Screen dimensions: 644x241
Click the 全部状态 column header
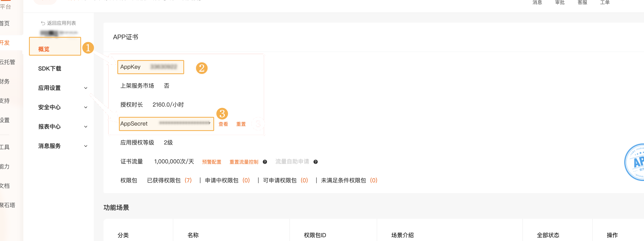point(548,235)
